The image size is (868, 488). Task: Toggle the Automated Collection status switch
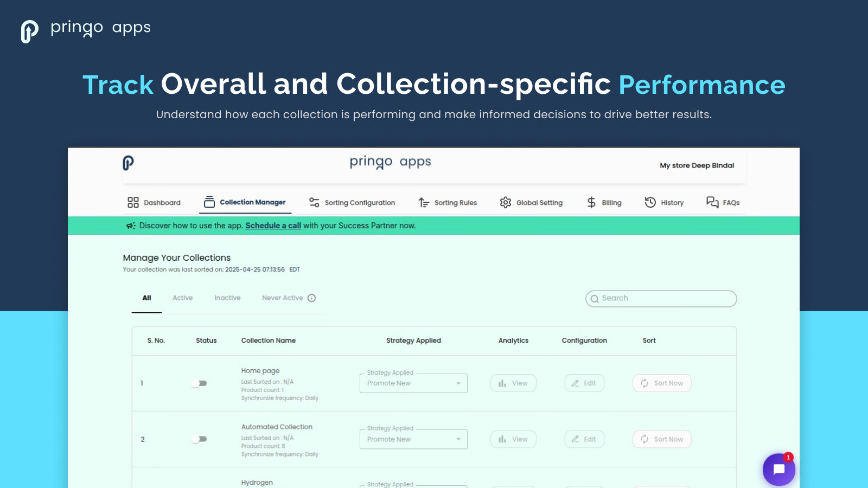[x=199, y=439]
